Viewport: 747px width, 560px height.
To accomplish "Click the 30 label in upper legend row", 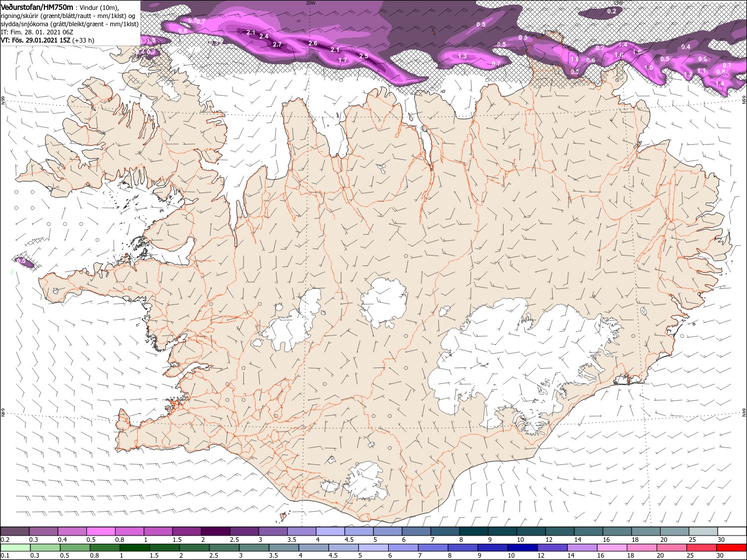I will (721, 540).
